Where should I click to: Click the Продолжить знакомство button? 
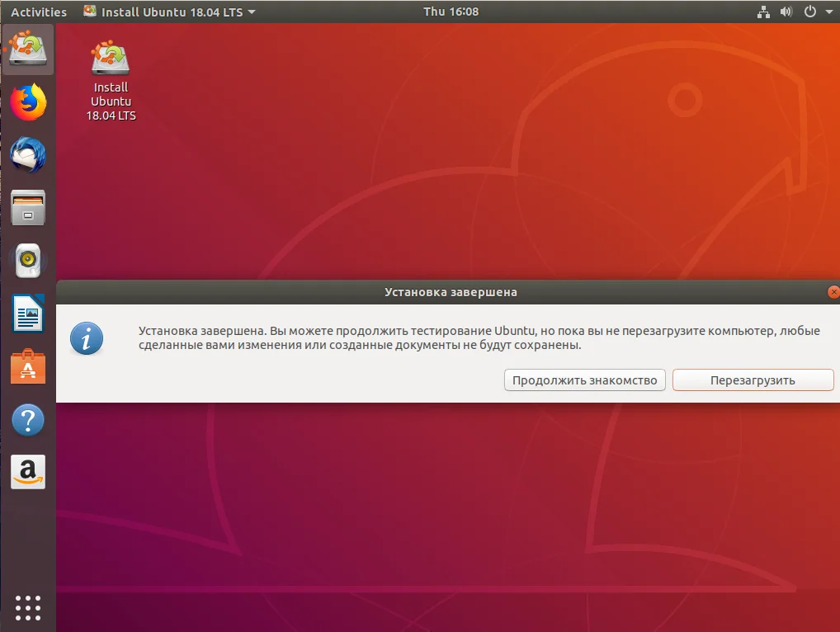coord(584,380)
